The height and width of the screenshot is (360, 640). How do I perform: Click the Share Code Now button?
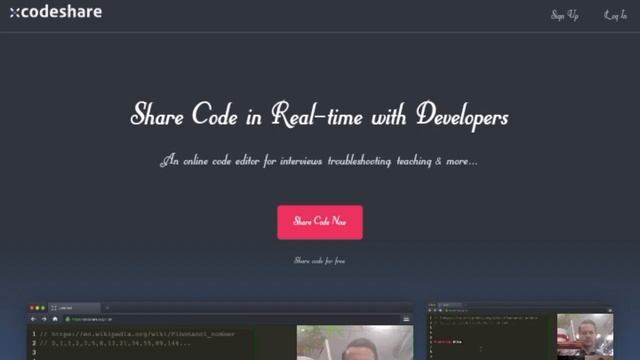click(320, 222)
